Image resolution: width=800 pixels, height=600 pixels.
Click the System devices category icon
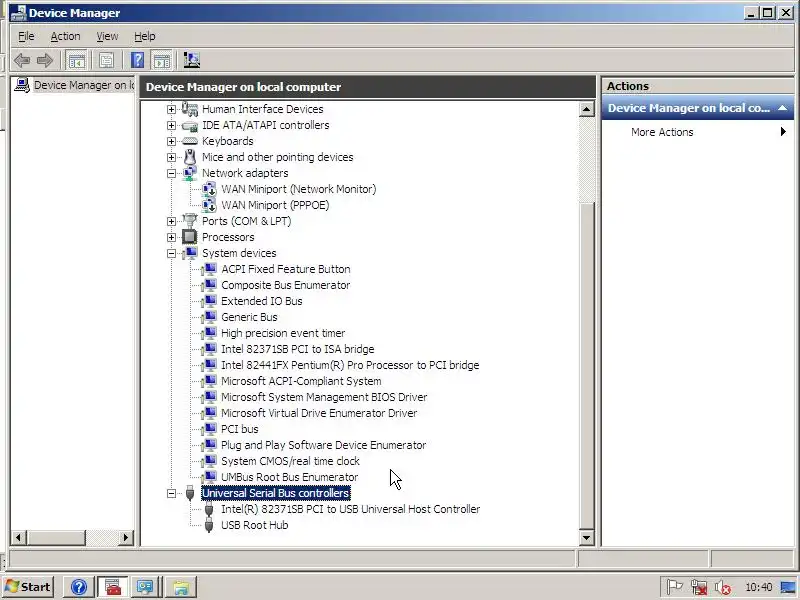[x=190, y=253]
